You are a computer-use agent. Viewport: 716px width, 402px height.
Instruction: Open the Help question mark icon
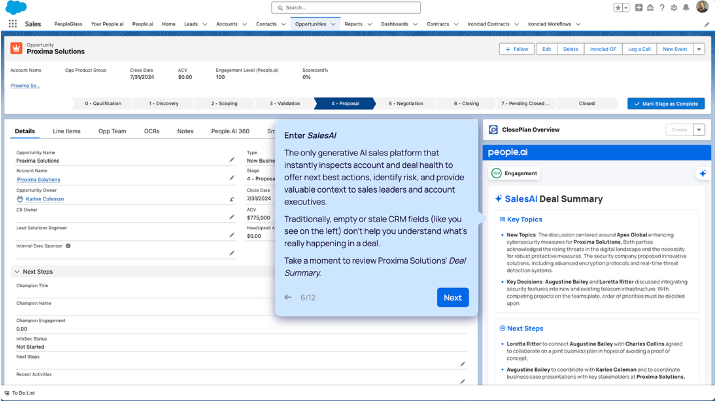point(662,8)
